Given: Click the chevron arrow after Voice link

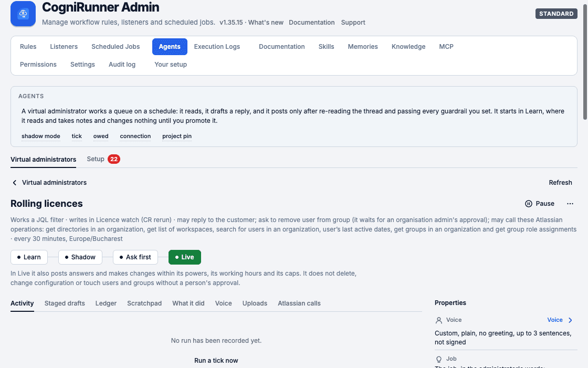Looking at the screenshot, I should (570, 320).
